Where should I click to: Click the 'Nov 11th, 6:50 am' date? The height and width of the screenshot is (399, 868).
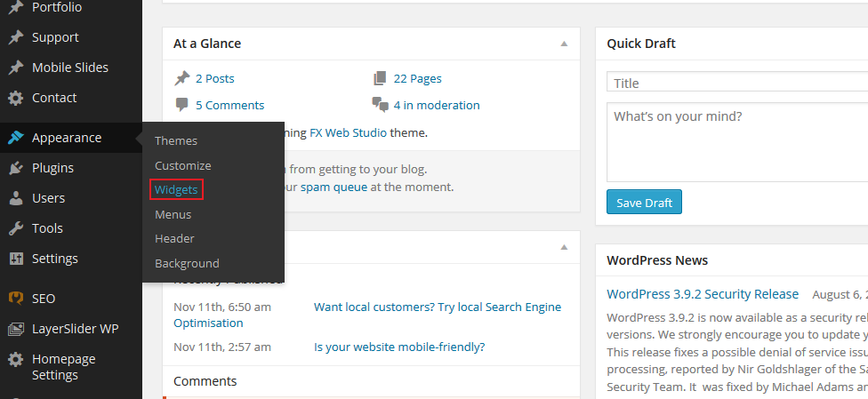click(222, 307)
